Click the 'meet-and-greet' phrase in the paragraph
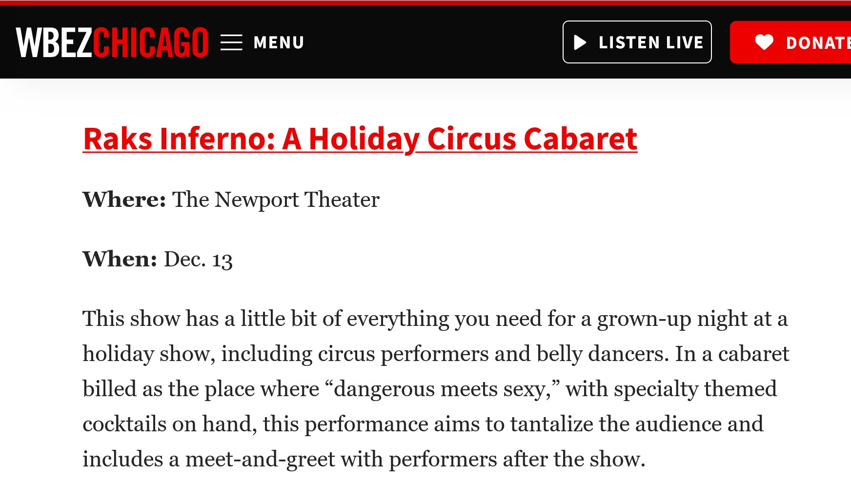 coord(260,459)
